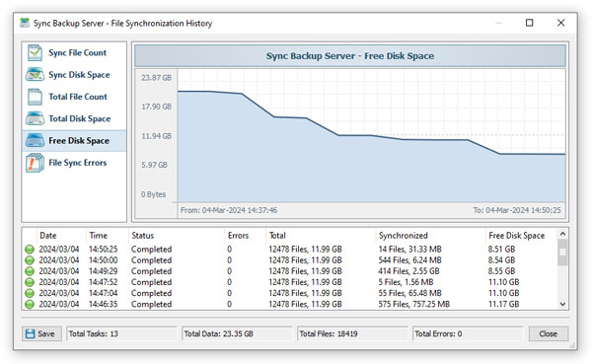This screenshot has height=364, width=592.
Task: Select '5 Files, 1.56 MB' synchronized cell
Action: coord(406,282)
